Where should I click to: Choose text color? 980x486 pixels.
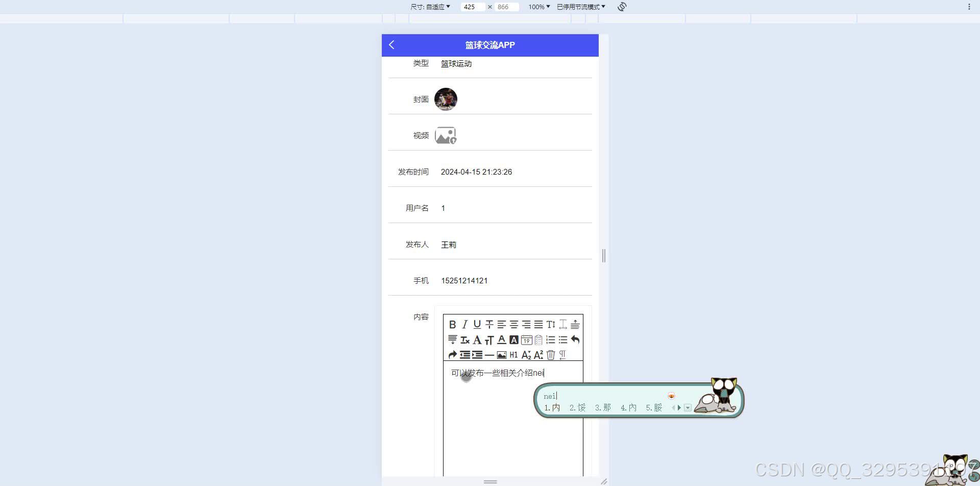pos(501,340)
